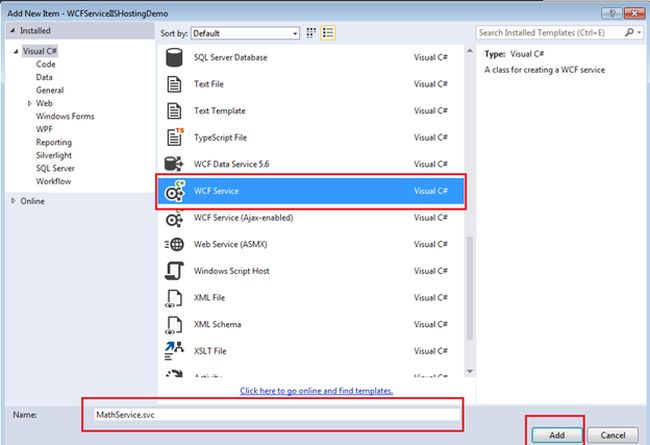650x445 pixels.
Task: Select the "Windows Script Host" name
Action: (x=231, y=271)
